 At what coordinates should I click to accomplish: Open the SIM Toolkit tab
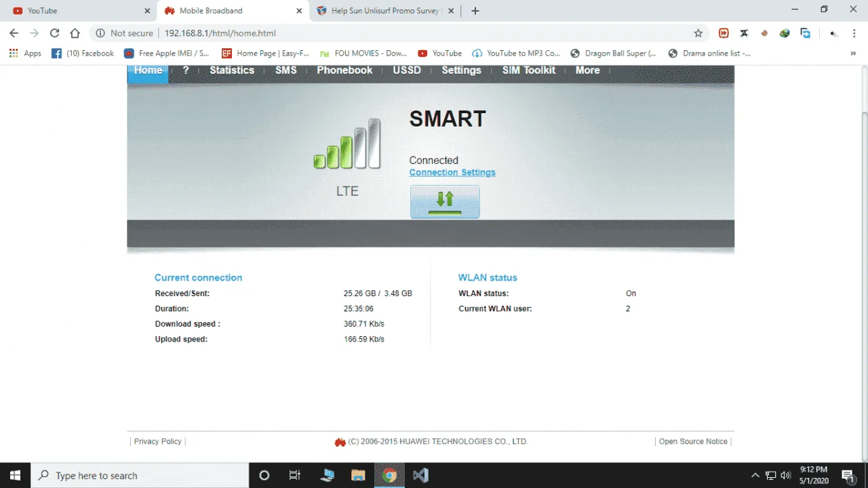pos(529,70)
